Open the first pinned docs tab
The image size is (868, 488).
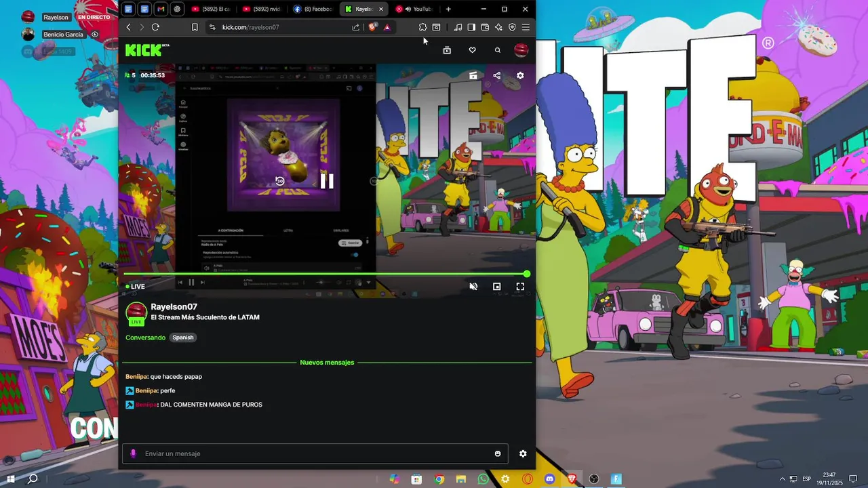point(128,9)
